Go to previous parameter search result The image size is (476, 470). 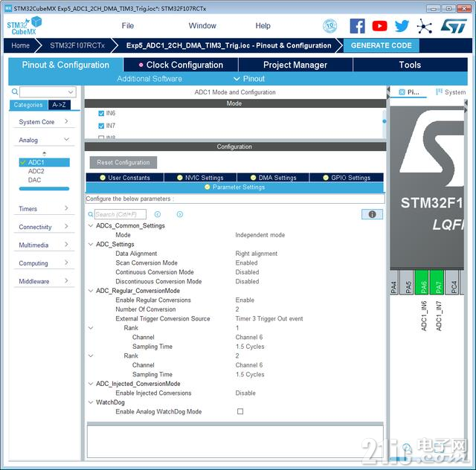[158, 214]
